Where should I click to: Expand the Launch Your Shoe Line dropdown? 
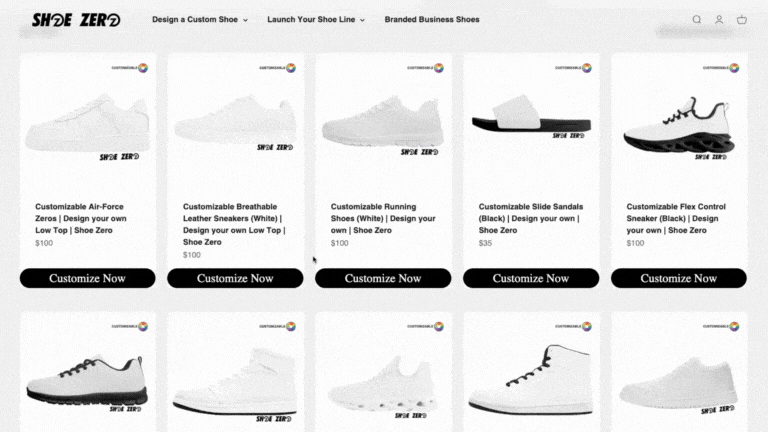pyautogui.click(x=316, y=20)
